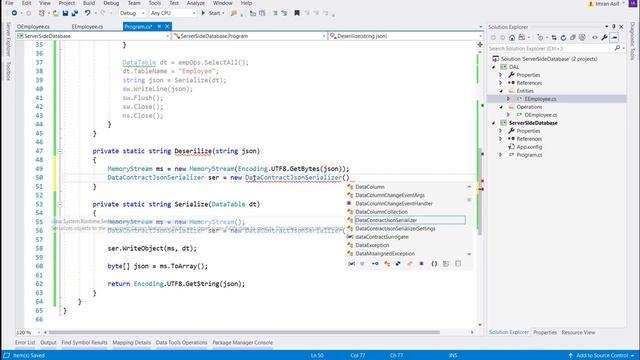Click the Open File folder toolbar icon
This screenshot has height=360, width=640.
click(56, 13)
